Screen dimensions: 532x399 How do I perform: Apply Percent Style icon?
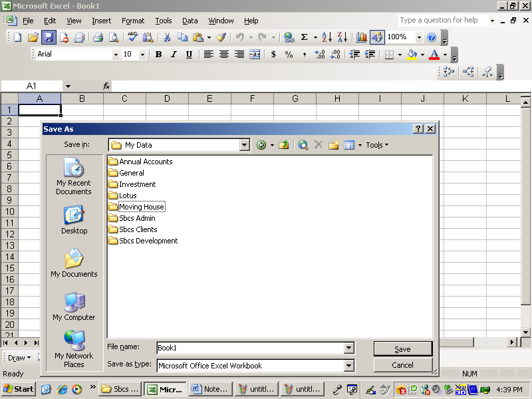(289, 55)
